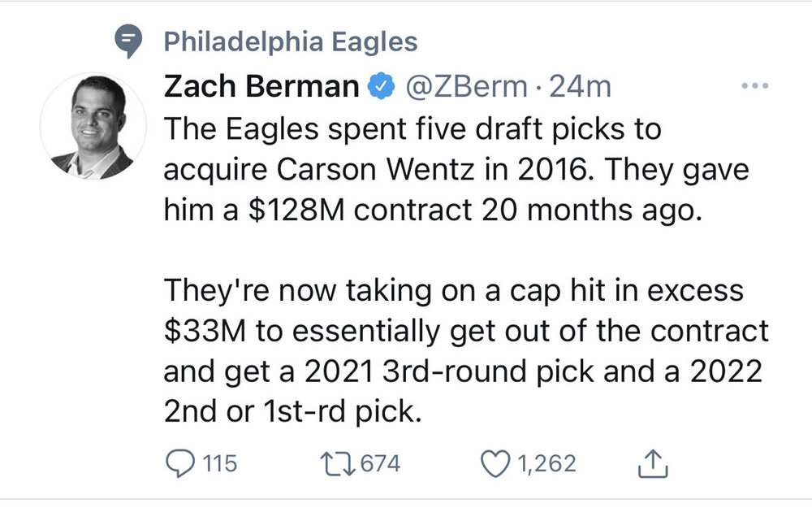Click the 24m timestamp

click(x=581, y=85)
